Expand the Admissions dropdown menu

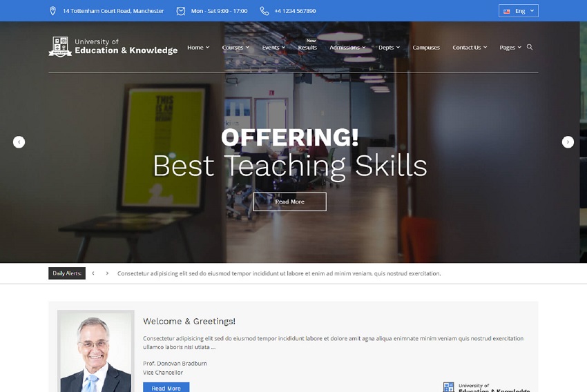coord(347,48)
